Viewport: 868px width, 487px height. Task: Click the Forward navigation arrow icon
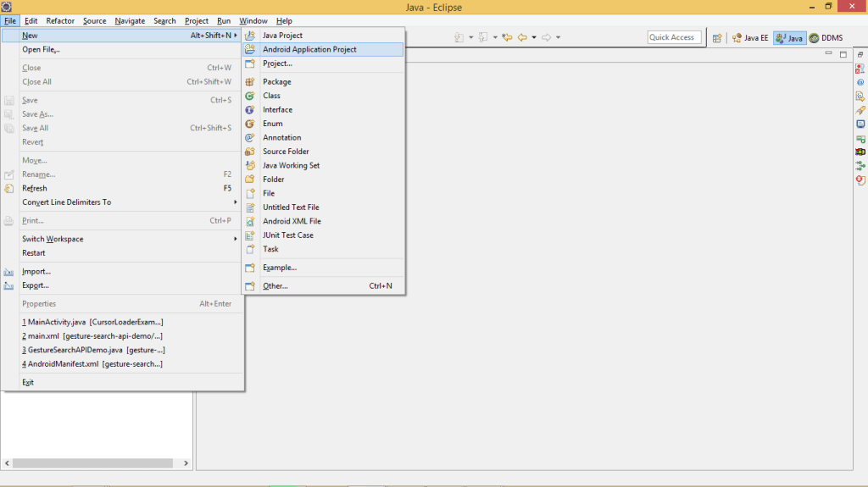point(547,37)
